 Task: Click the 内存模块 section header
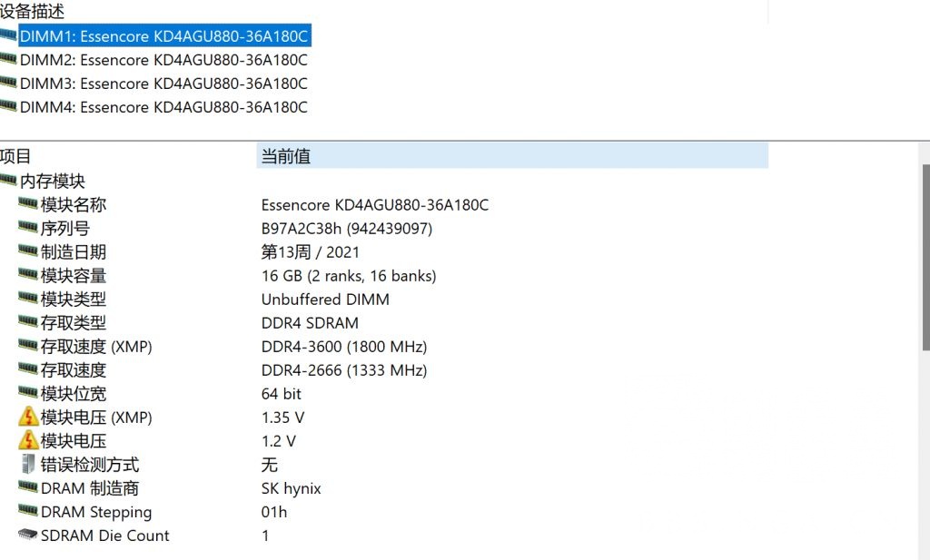pos(54,181)
